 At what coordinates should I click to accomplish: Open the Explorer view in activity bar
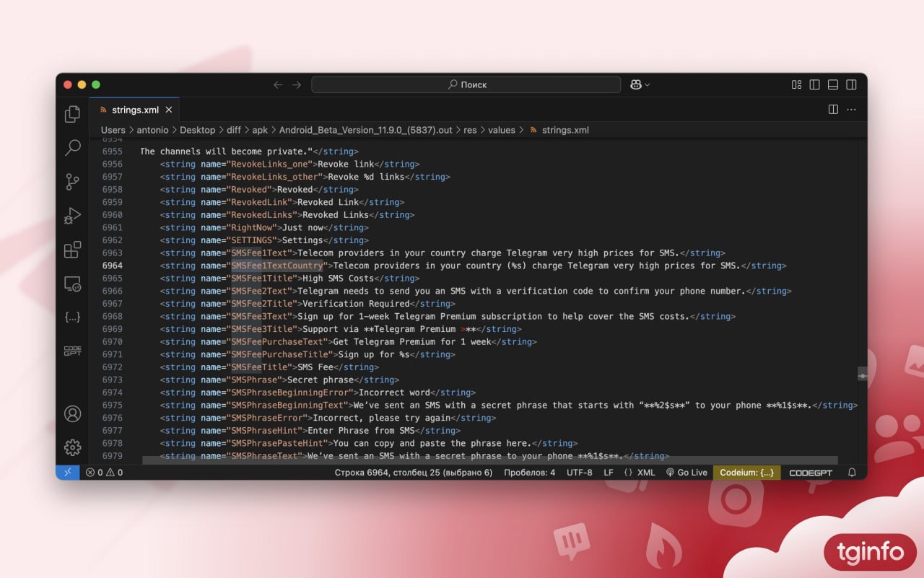pos(72,114)
